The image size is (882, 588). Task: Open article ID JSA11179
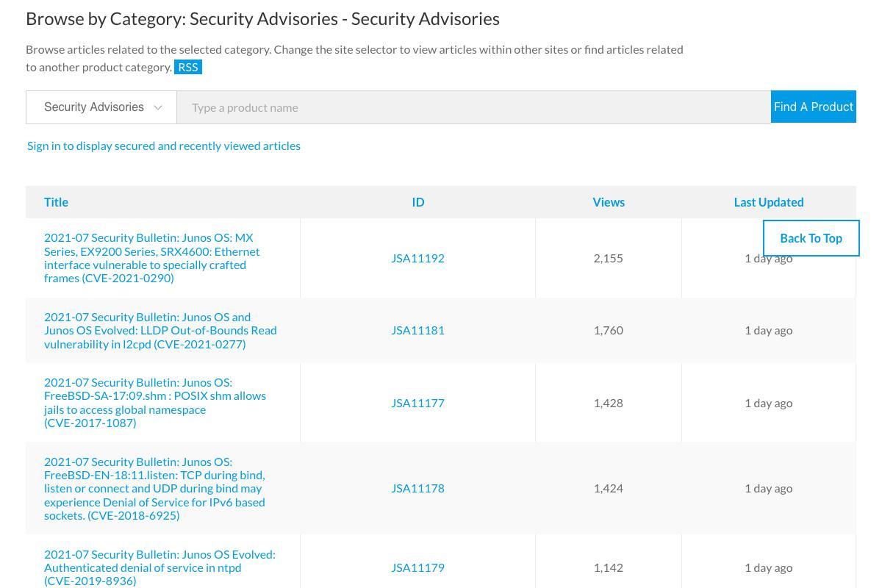[x=417, y=567]
